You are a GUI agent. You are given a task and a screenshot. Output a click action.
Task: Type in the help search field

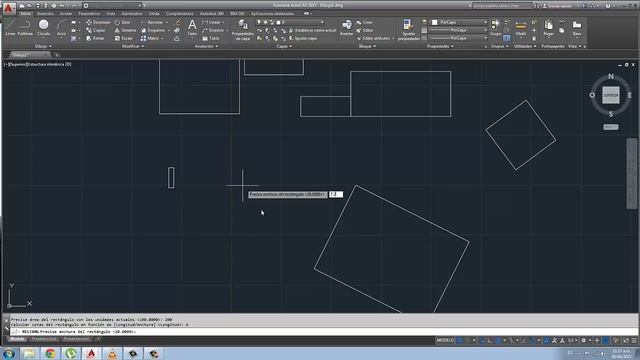(x=503, y=6)
